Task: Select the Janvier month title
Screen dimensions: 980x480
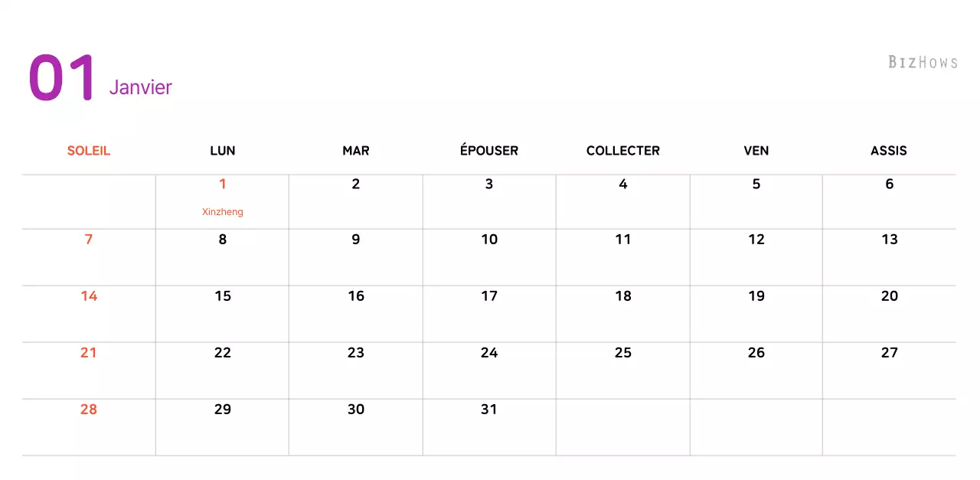Action: coord(141,87)
